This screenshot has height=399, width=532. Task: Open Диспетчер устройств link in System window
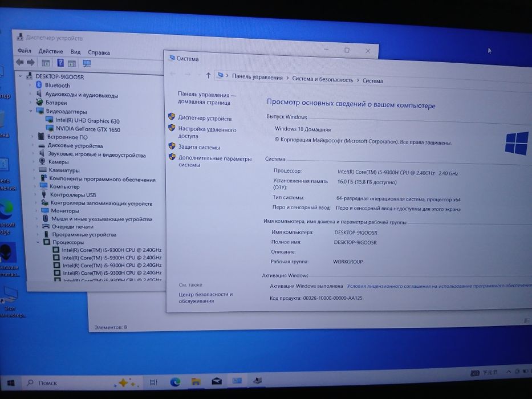[x=205, y=119]
